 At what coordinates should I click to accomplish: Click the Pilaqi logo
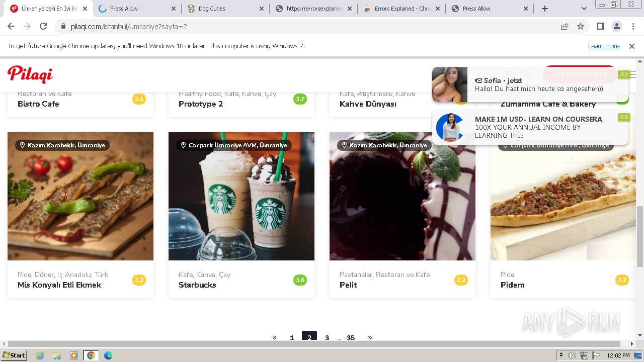pos(30,74)
